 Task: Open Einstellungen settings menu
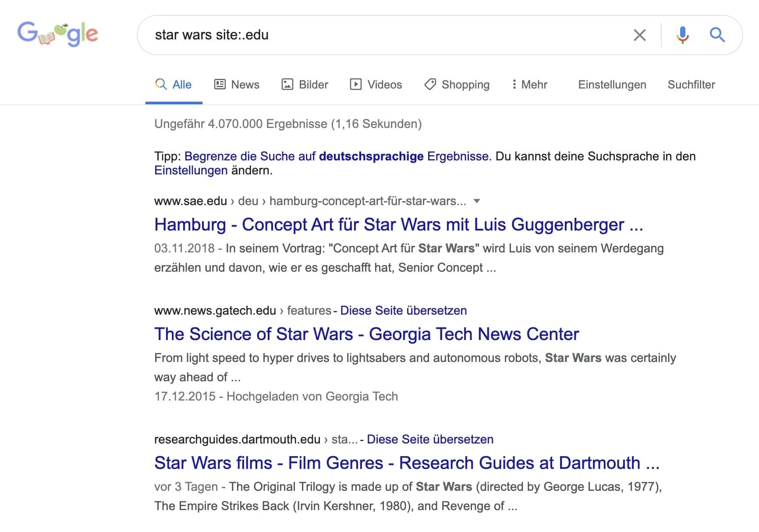pyautogui.click(x=612, y=85)
